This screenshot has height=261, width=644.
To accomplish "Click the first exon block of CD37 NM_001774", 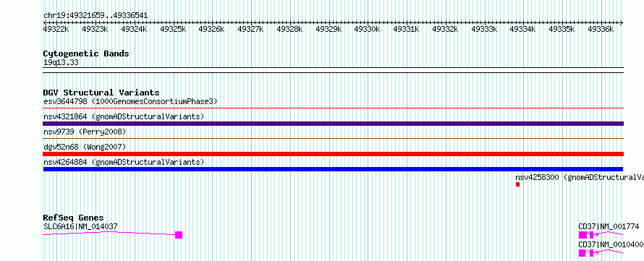I will click(582, 235).
